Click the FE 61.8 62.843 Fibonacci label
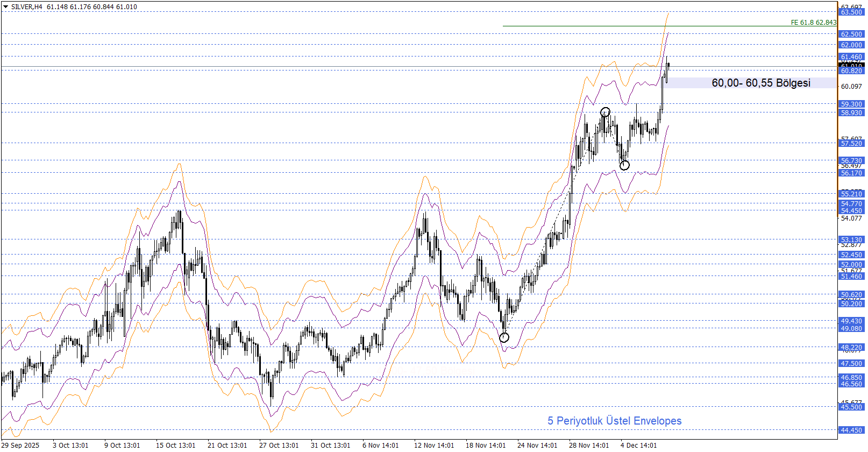 [813, 23]
